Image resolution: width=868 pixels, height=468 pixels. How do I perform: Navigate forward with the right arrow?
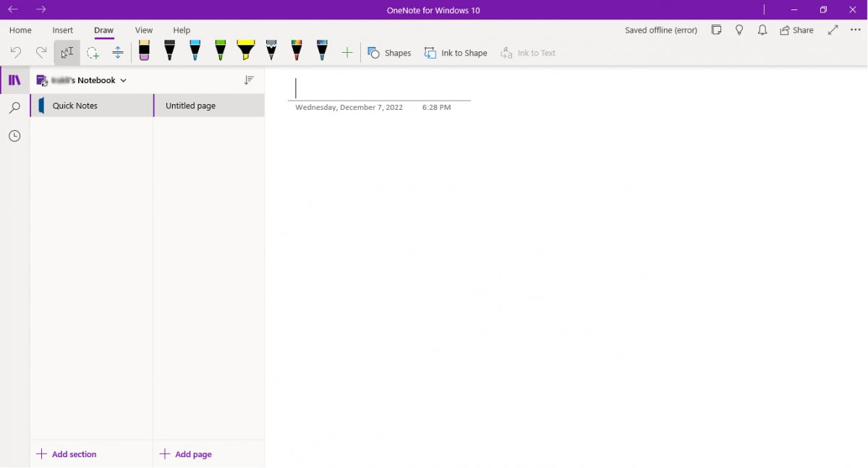41,9
